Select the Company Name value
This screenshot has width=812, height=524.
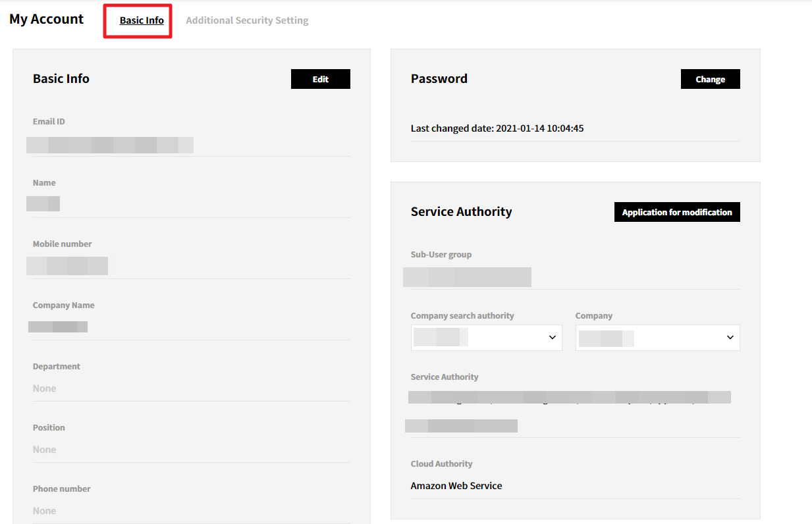pyautogui.click(x=58, y=327)
